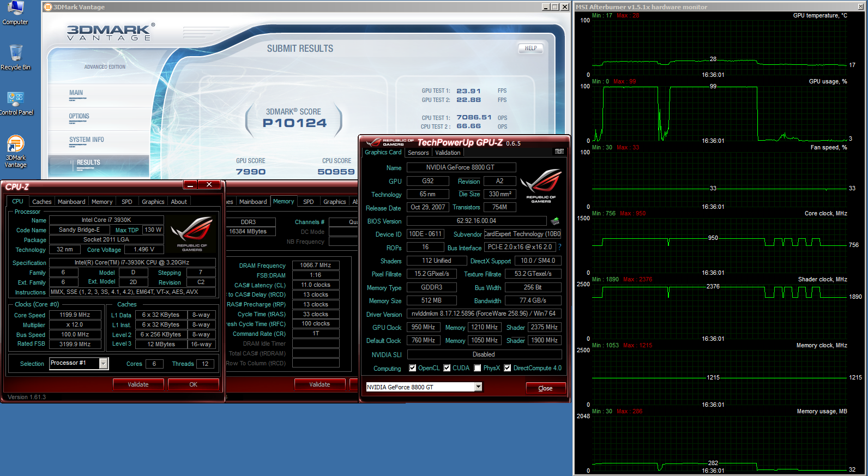Open the Graphics tab in front CPU-Z
This screenshot has width=868, height=476.
[153, 202]
